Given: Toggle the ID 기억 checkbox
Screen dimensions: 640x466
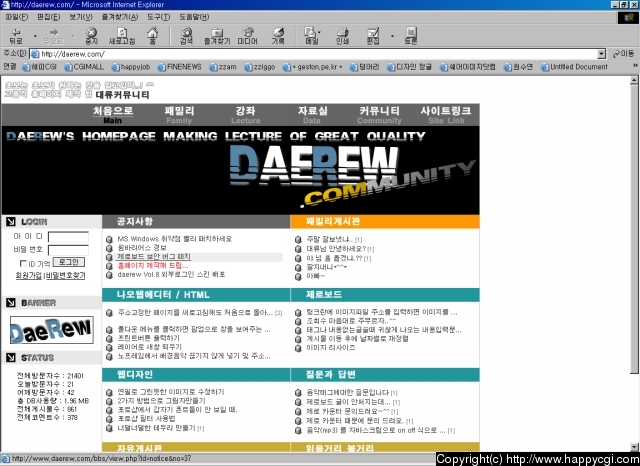Looking at the screenshot, I should pos(23,263).
